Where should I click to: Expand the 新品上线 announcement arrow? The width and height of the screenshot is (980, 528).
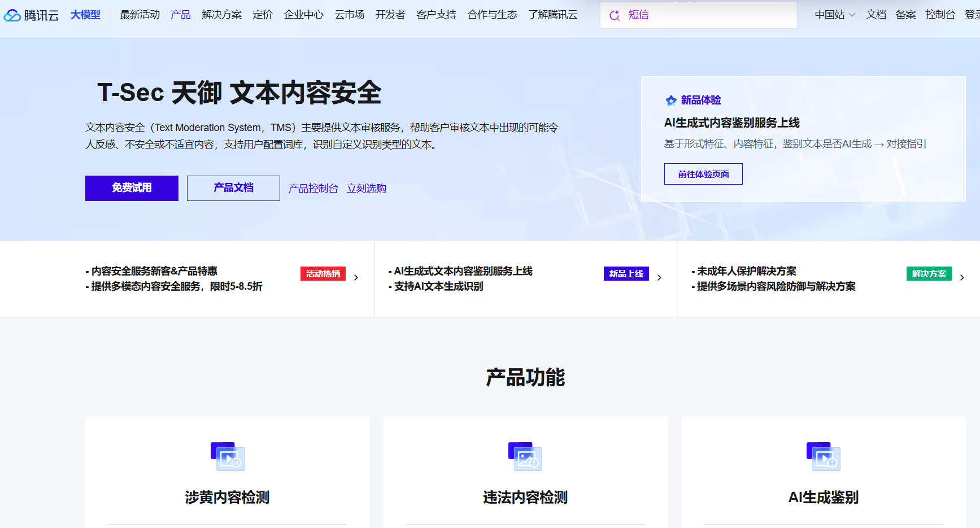(659, 277)
